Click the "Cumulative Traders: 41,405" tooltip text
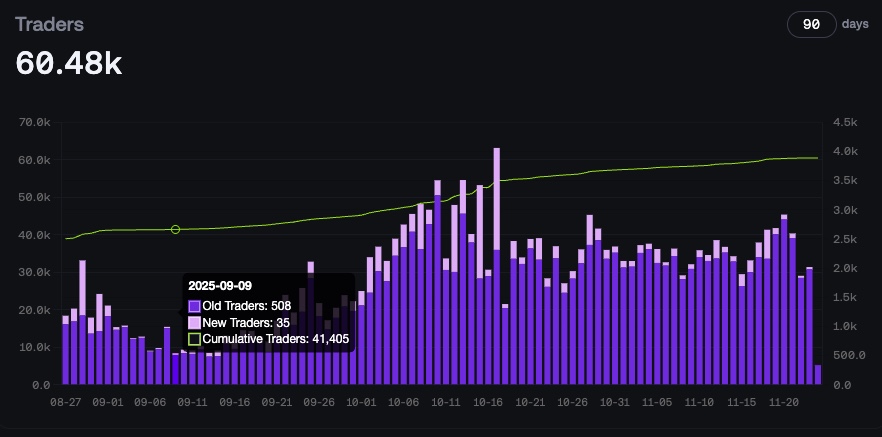The height and width of the screenshot is (437, 882). point(275,340)
